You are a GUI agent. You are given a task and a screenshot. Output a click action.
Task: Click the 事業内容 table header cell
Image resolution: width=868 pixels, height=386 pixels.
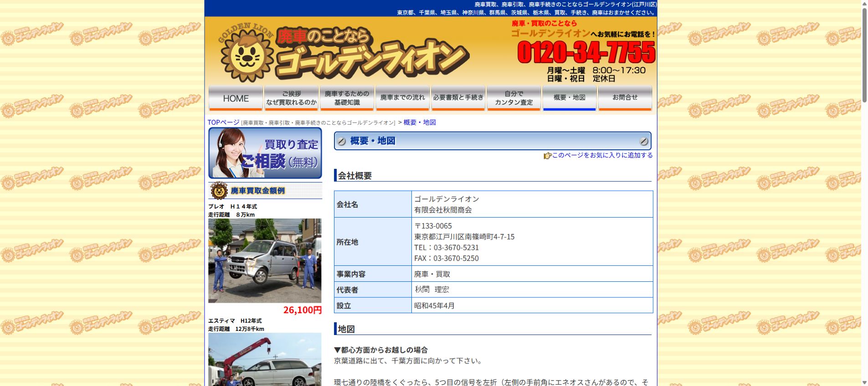(x=373, y=274)
